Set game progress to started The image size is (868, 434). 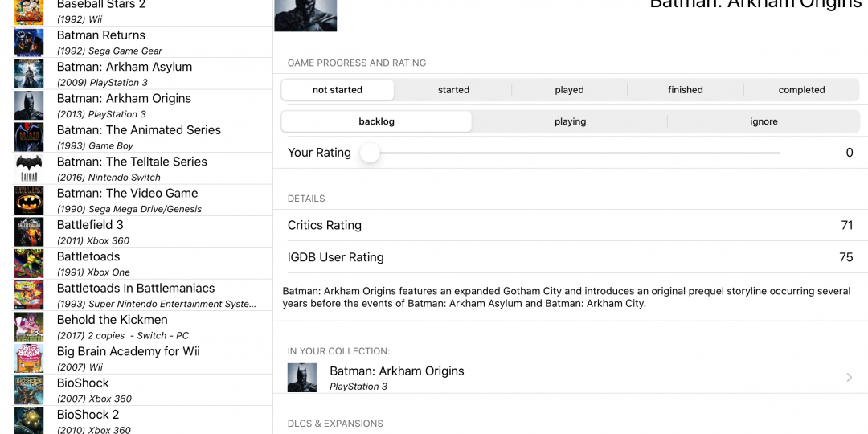coord(453,90)
